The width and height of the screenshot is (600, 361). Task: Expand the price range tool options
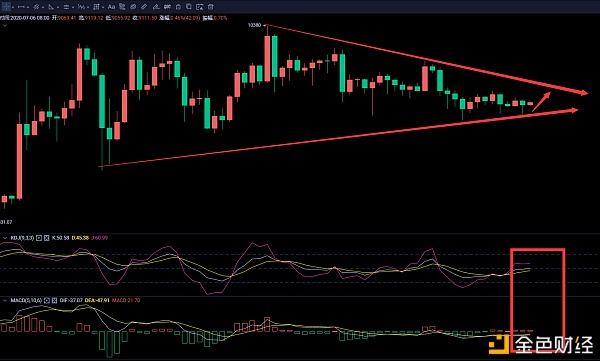[x=73, y=7]
